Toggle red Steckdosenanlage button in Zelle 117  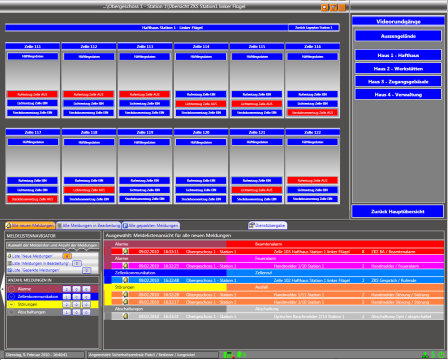point(33,199)
